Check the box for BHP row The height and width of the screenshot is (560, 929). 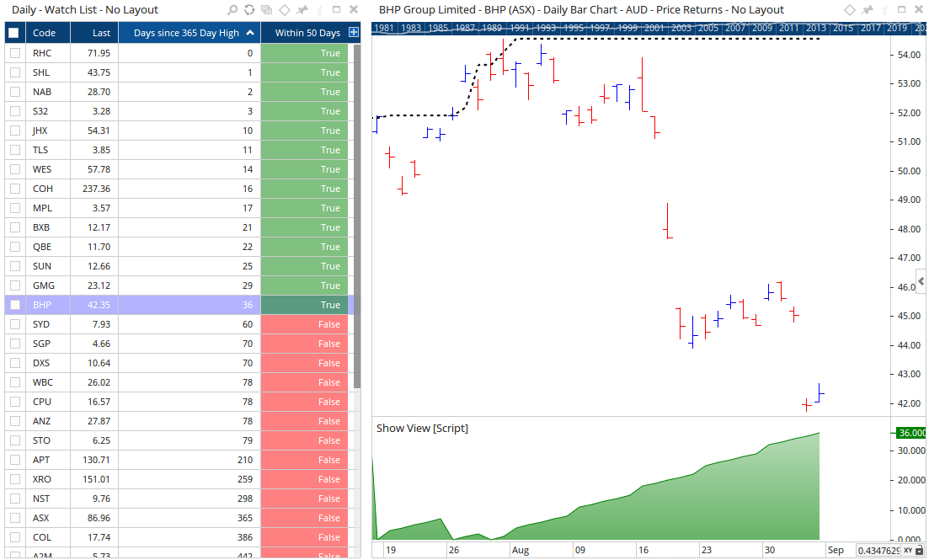pos(15,305)
